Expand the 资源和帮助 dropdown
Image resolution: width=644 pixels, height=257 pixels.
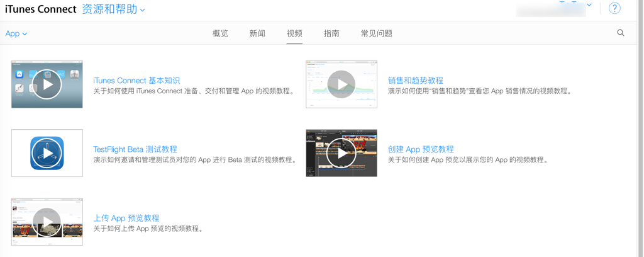(x=113, y=9)
